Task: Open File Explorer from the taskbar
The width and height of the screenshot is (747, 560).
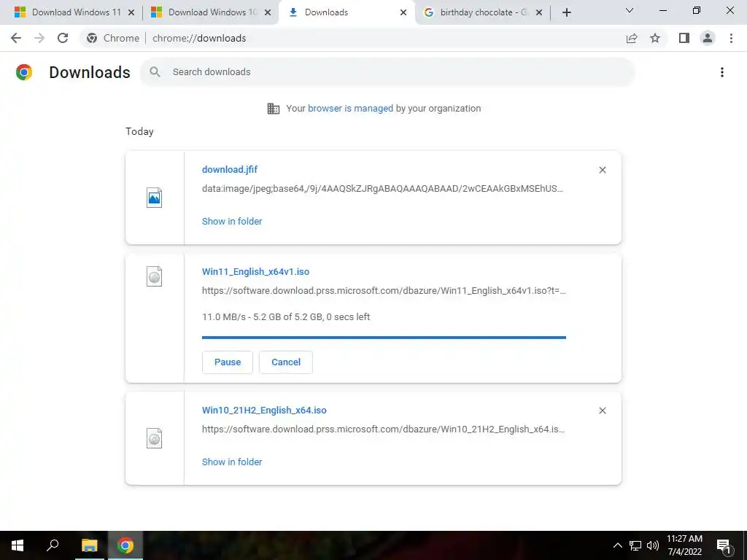Action: tap(89, 545)
